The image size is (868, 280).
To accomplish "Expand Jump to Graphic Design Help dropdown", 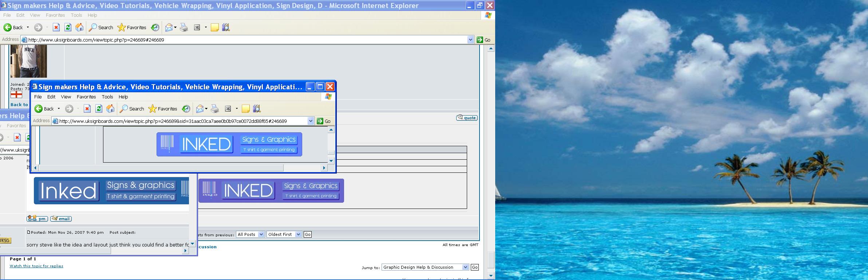I will click(x=465, y=267).
